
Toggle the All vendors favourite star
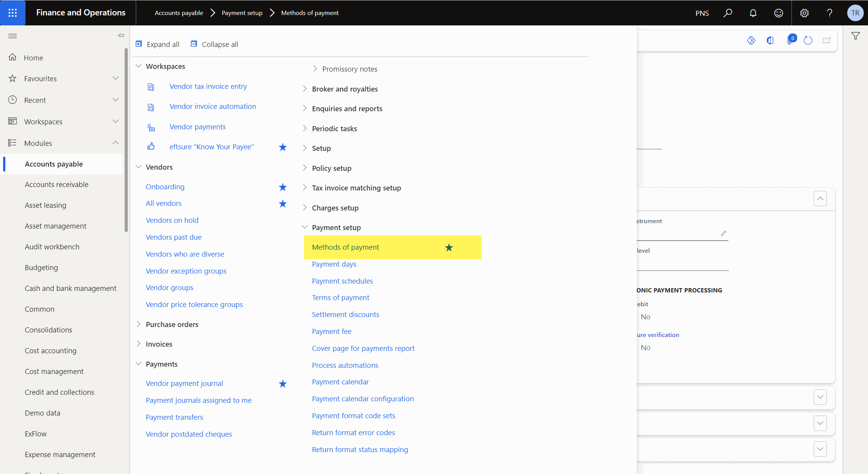pos(283,204)
